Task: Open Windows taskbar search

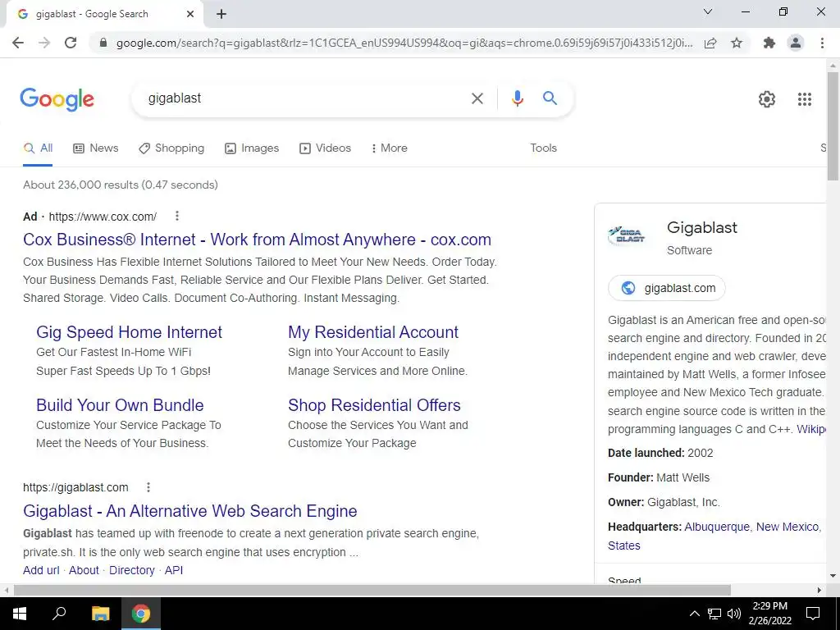Action: [x=59, y=614]
